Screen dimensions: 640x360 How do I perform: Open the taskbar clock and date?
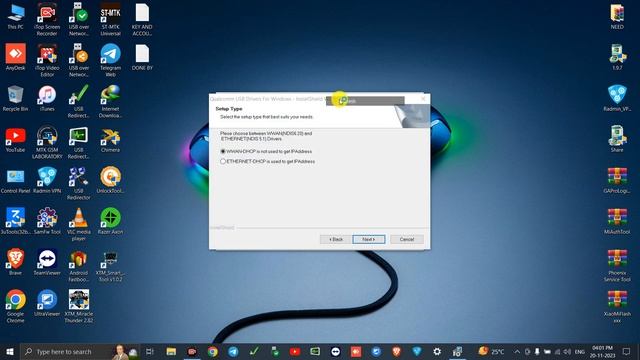click(602, 351)
